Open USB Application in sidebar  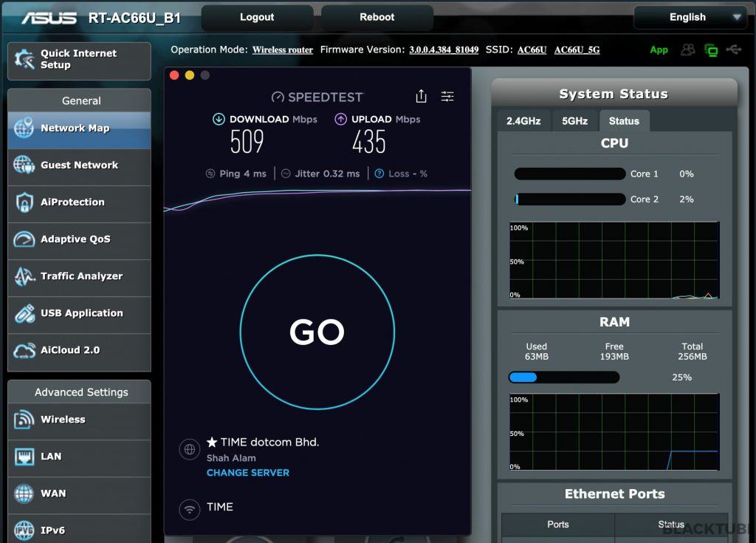coord(80,313)
